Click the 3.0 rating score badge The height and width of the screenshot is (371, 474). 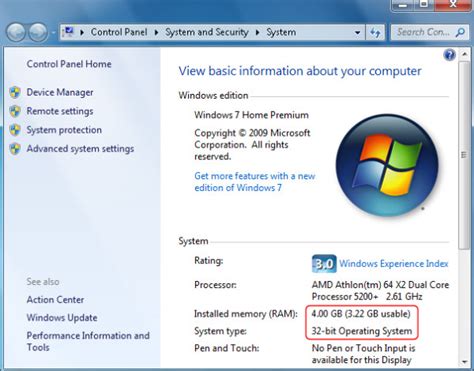point(324,264)
